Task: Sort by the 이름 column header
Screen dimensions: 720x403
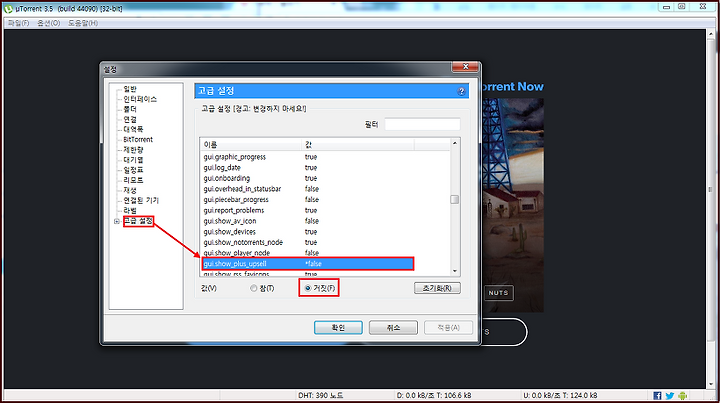Action: pyautogui.click(x=251, y=145)
